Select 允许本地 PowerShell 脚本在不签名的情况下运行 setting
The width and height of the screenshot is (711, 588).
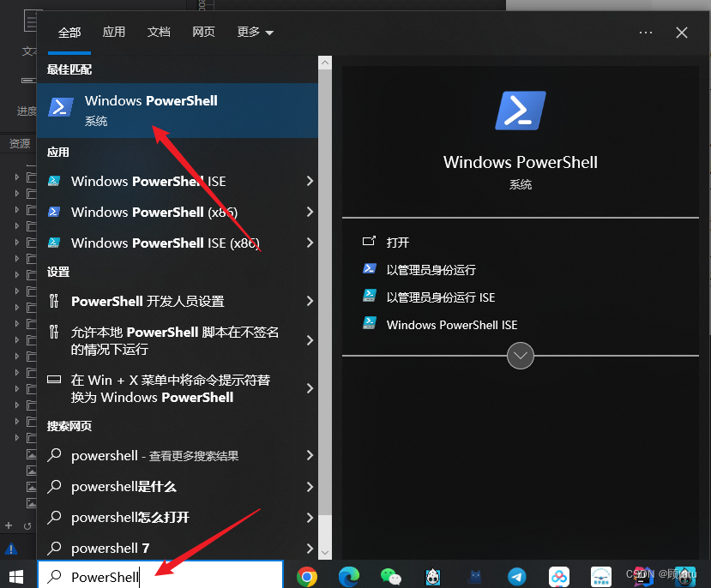[178, 340]
